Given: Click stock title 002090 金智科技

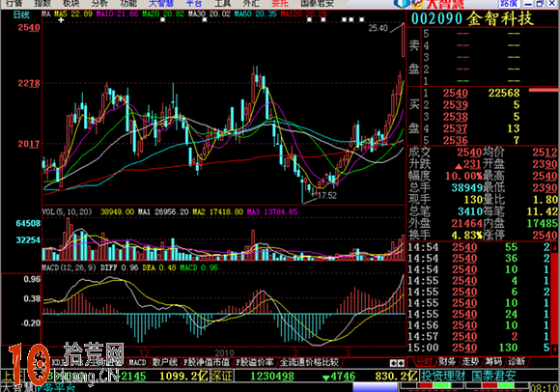Looking at the screenshot, I should (472, 18).
